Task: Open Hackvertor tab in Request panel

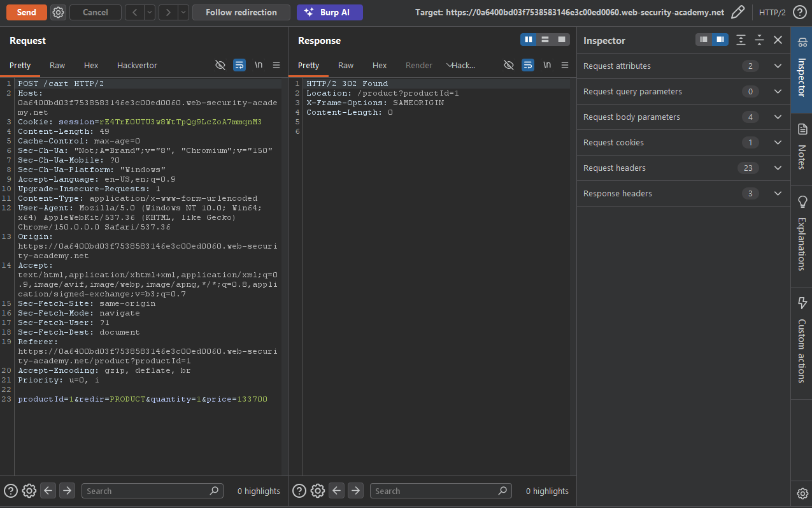Action: point(137,65)
